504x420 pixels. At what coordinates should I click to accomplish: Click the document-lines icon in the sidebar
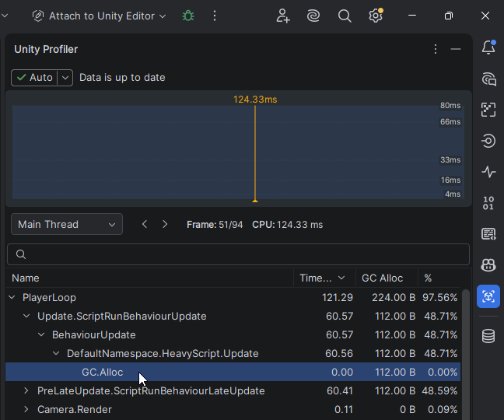pos(488,233)
